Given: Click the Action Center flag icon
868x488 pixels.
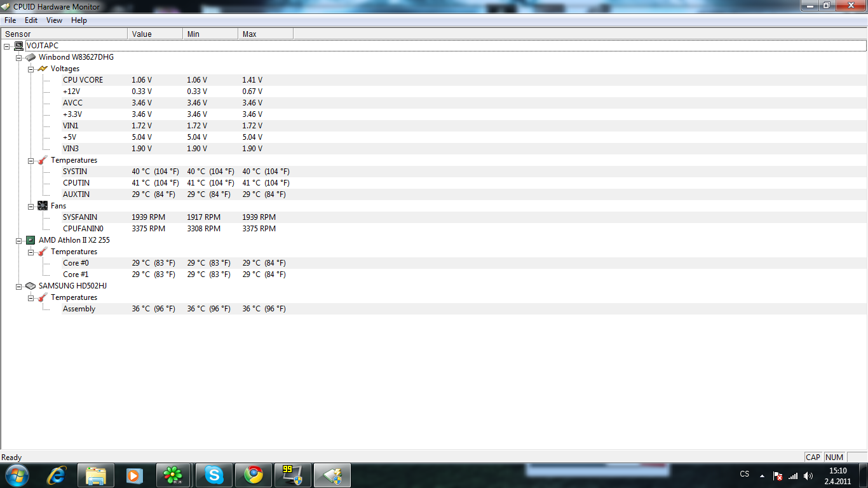Looking at the screenshot, I should [778, 476].
